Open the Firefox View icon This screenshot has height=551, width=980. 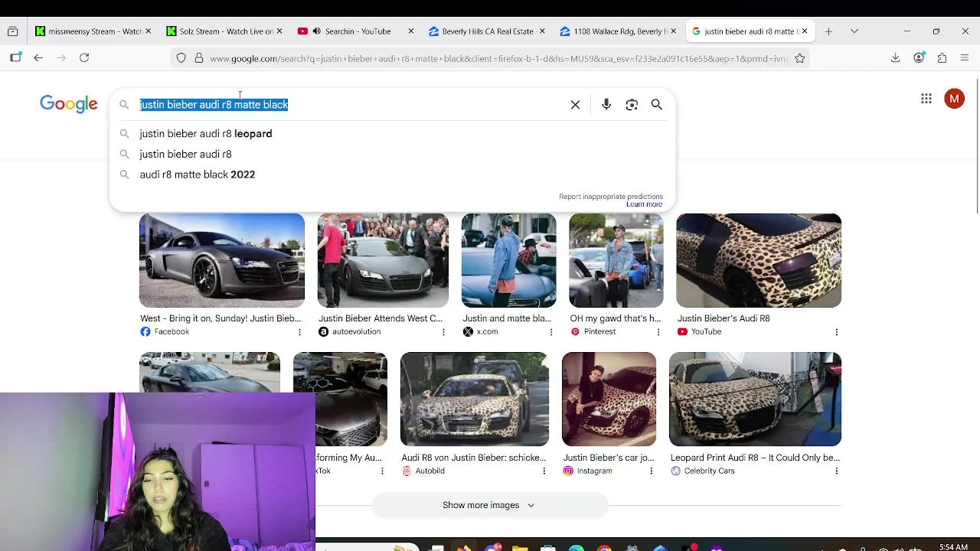(x=12, y=31)
